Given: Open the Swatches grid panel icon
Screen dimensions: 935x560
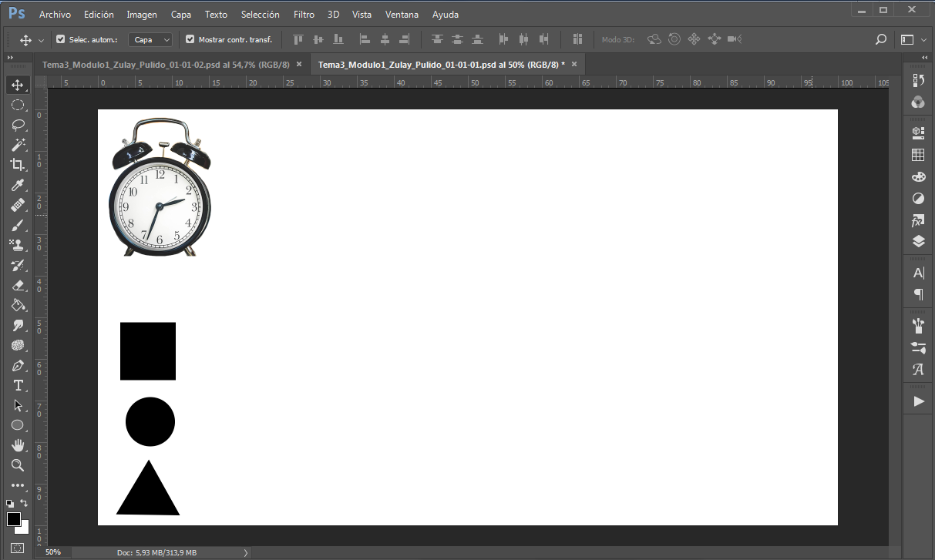Looking at the screenshot, I should click(x=918, y=155).
